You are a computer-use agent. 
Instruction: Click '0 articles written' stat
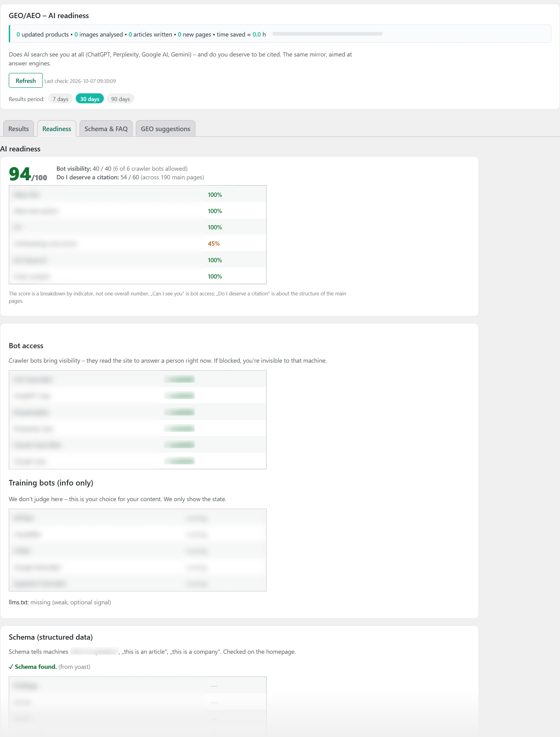tap(150, 34)
